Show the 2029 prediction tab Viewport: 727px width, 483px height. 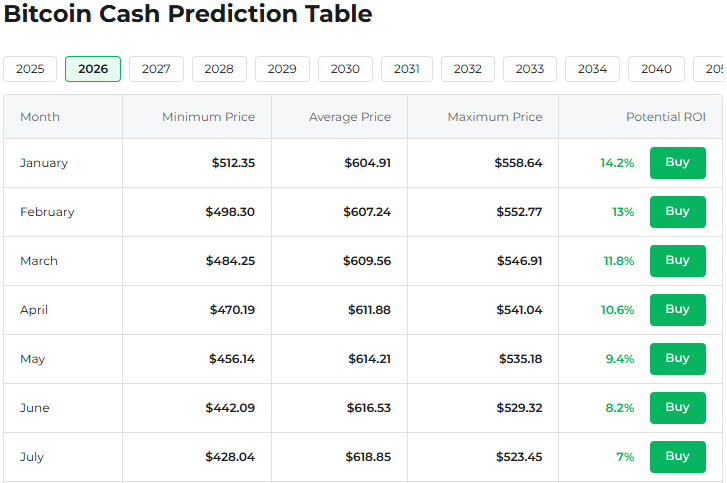pos(282,69)
